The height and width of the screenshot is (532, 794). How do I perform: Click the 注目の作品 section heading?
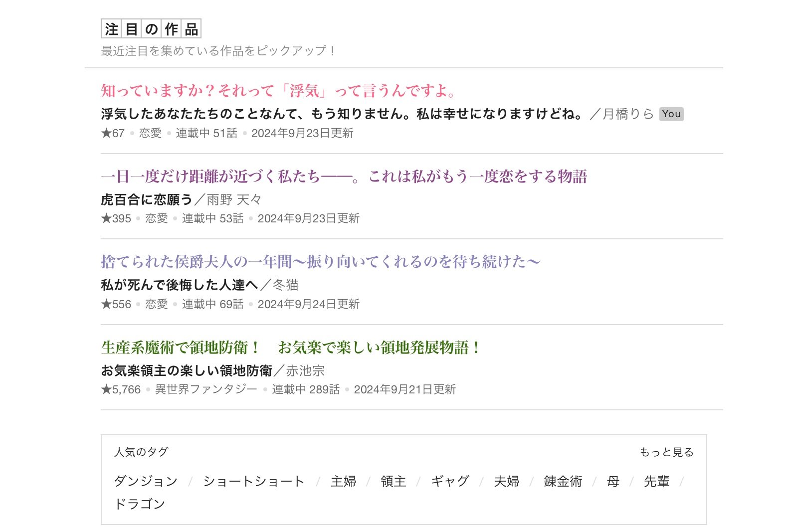click(151, 29)
